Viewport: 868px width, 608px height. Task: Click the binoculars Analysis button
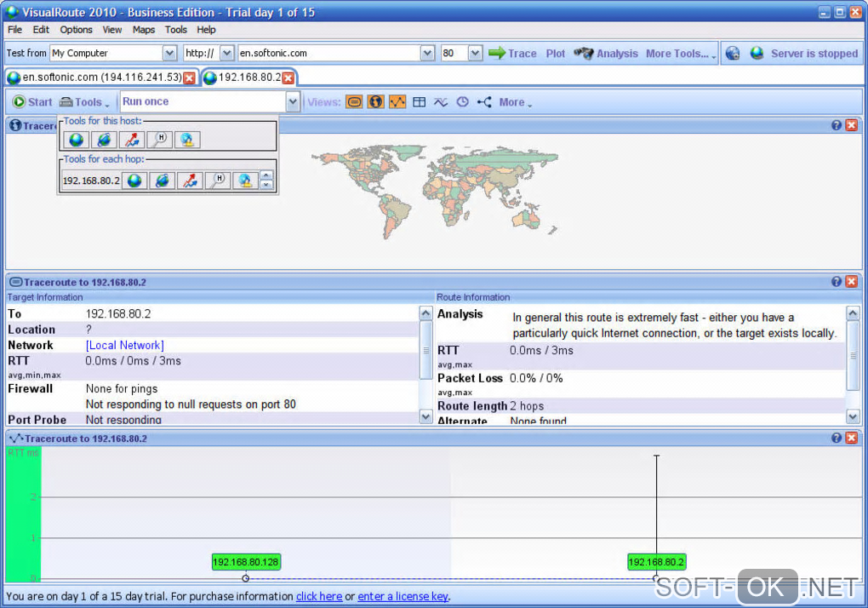pos(606,53)
